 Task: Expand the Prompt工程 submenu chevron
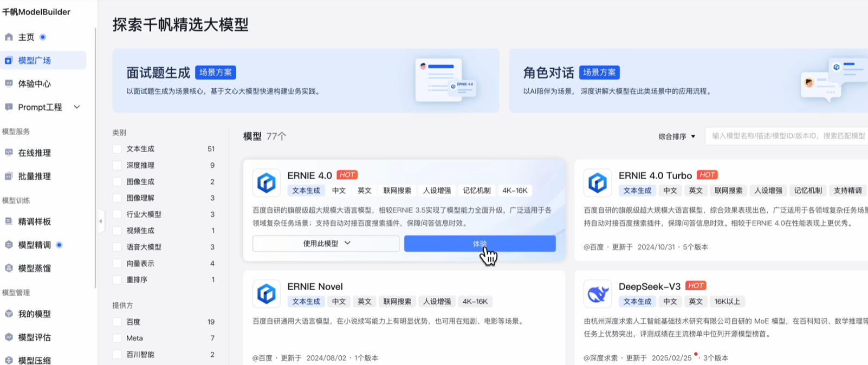point(77,107)
